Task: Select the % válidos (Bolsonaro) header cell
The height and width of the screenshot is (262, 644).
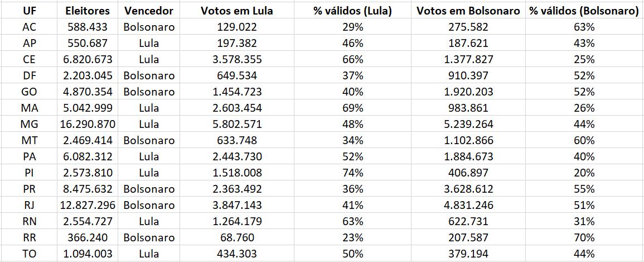Action: coord(584,11)
